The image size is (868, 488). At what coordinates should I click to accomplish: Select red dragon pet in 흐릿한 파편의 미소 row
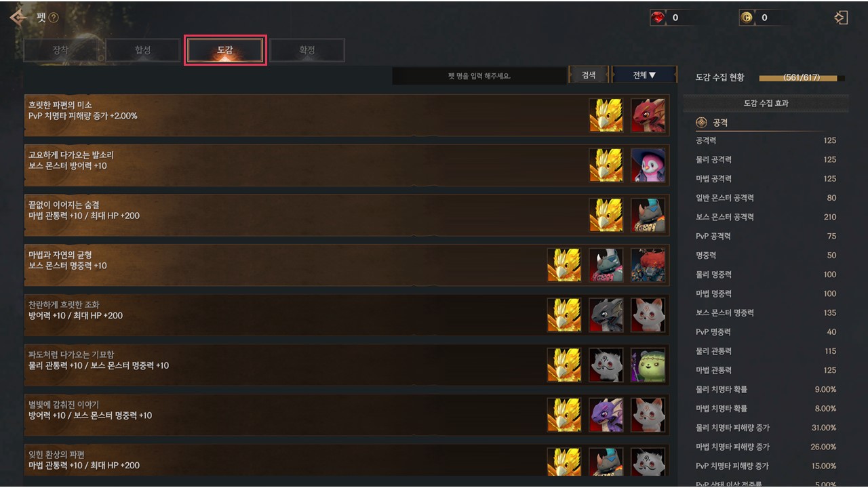[x=648, y=115]
